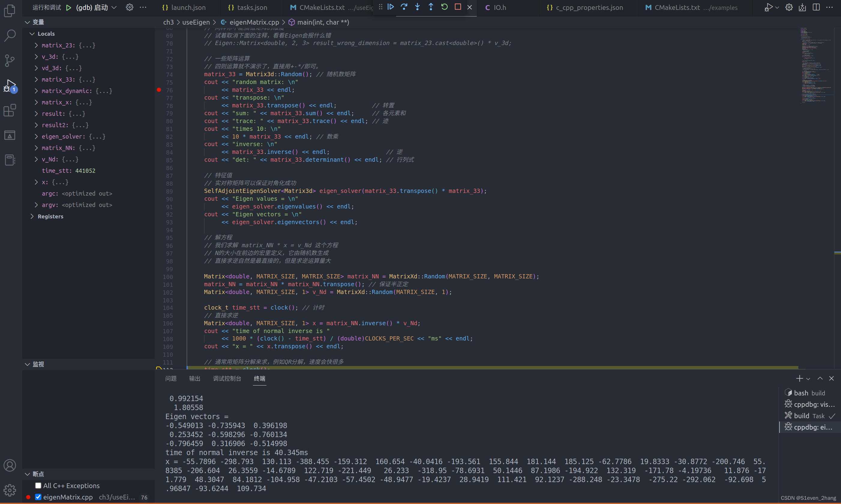Restart debugging with the circular arrow icon
The height and width of the screenshot is (504, 841).
(444, 7)
